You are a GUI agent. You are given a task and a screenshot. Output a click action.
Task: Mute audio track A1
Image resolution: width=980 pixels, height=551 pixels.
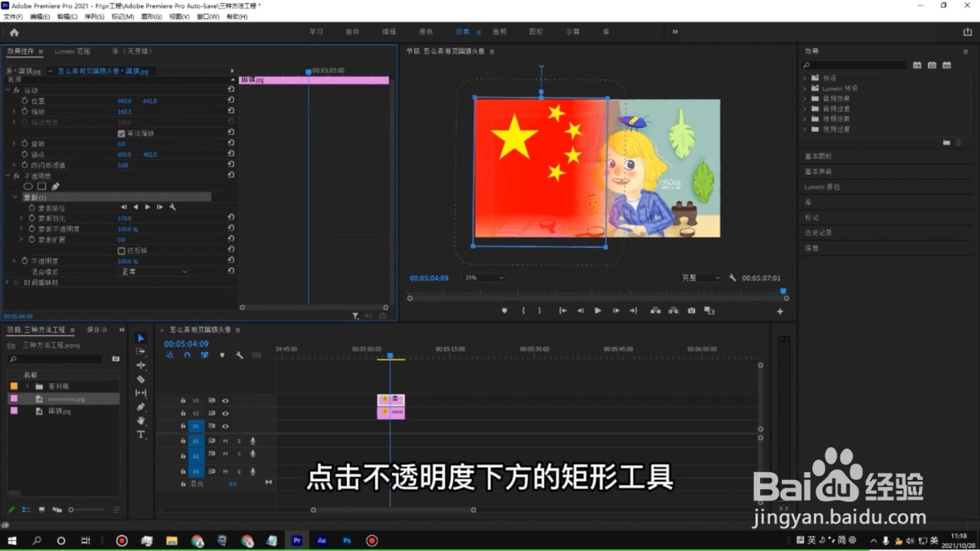coord(225,441)
